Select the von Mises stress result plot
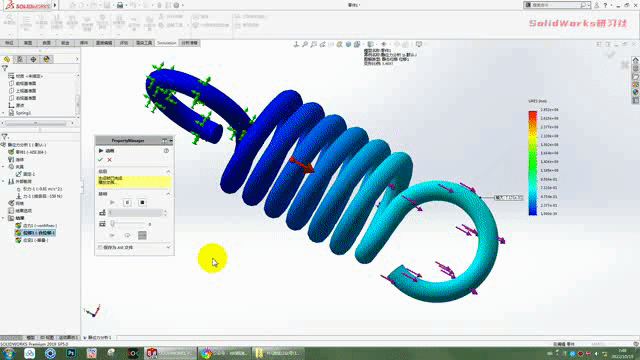This screenshot has width=640, height=360. pyautogui.click(x=36, y=225)
